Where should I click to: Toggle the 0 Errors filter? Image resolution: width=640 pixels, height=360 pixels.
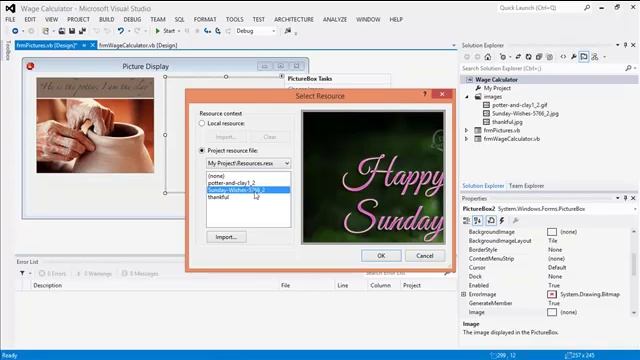[x=52, y=273]
